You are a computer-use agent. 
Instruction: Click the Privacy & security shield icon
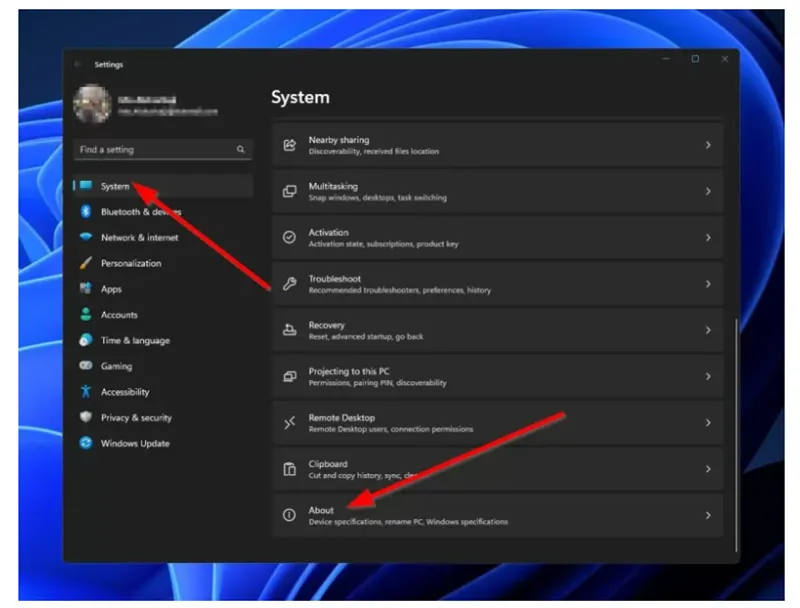click(86, 417)
